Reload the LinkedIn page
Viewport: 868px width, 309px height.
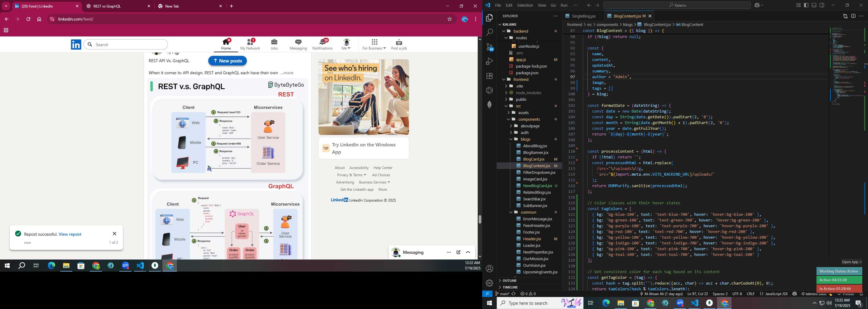(28, 19)
